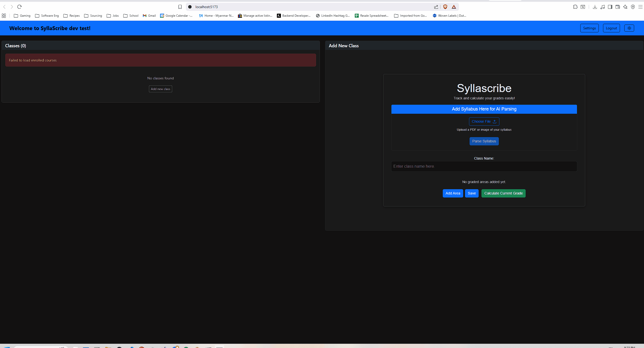Open the School bookmarks folder
The height and width of the screenshot is (348, 644).
(131, 16)
